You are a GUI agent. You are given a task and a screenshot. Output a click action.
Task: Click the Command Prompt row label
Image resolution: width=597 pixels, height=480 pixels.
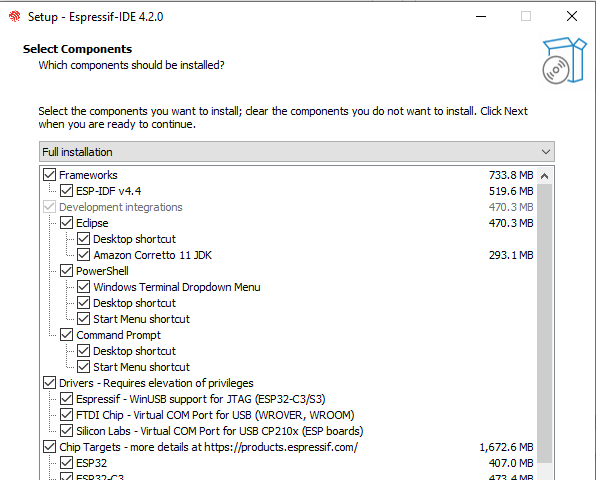click(118, 335)
